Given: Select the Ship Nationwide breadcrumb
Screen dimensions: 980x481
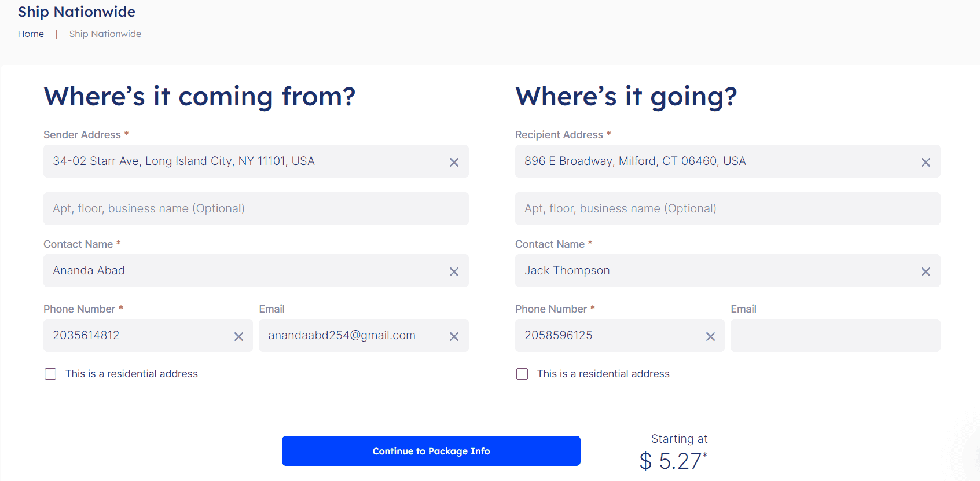Looking at the screenshot, I should [x=105, y=34].
